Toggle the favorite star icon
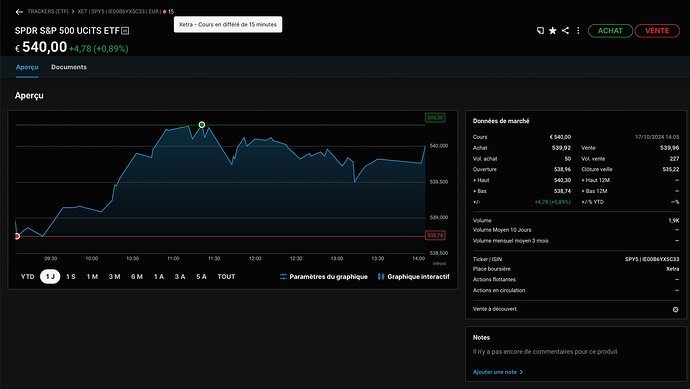This screenshot has height=389, width=690. [553, 30]
